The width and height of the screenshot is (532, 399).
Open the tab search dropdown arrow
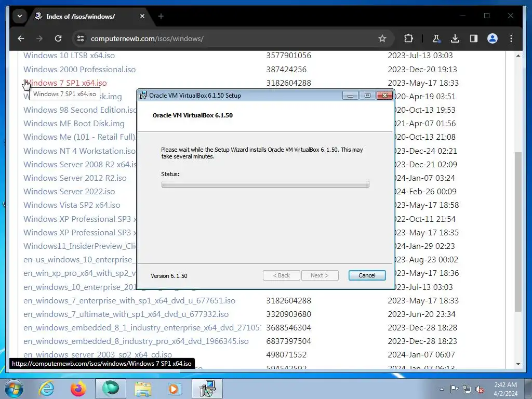pyautogui.click(x=20, y=16)
